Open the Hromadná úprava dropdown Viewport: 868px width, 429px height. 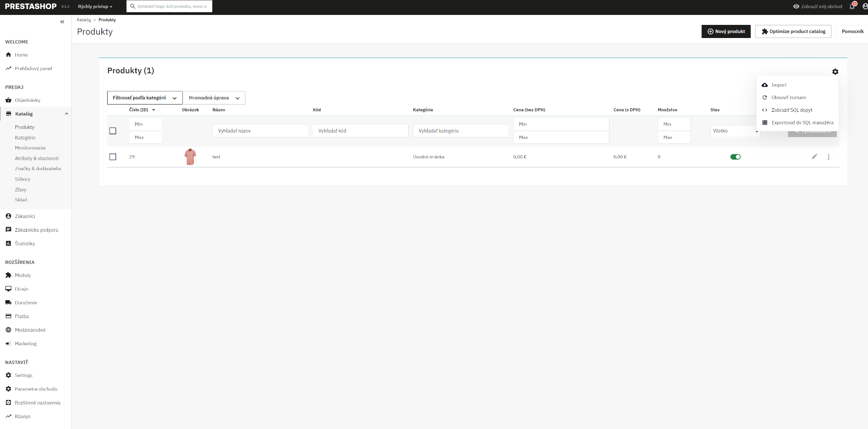click(x=214, y=98)
